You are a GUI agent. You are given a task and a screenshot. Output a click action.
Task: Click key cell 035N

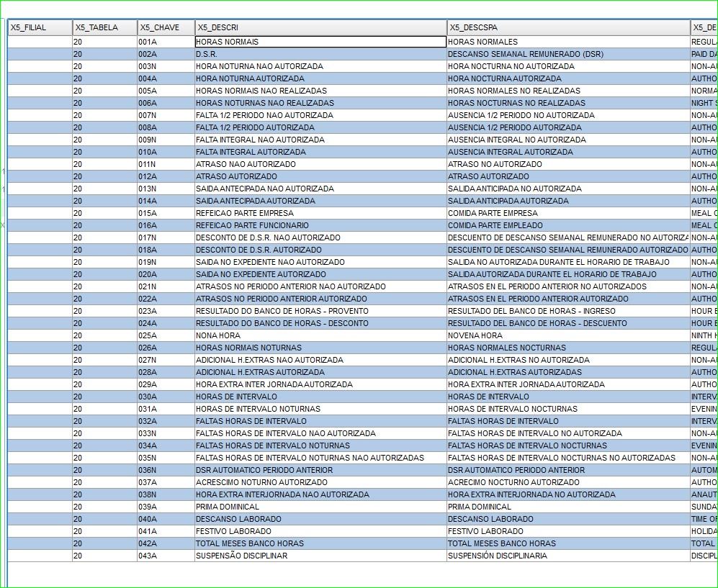pos(166,458)
